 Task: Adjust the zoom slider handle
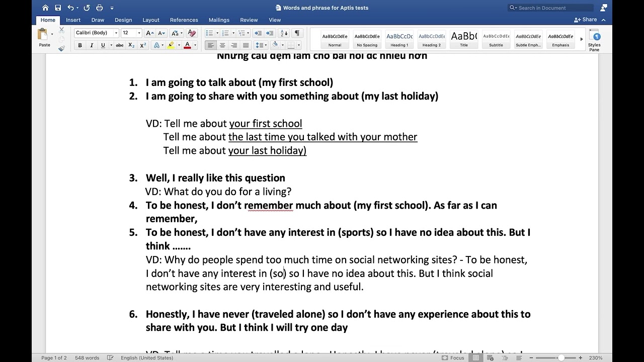click(561, 358)
